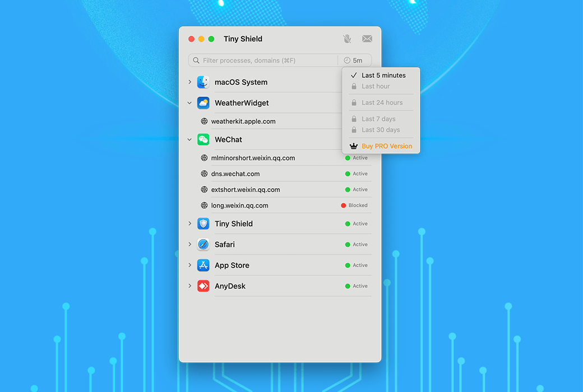Click the hand block-all icon in title bar
Screen dimensions: 583x392
tap(347, 39)
